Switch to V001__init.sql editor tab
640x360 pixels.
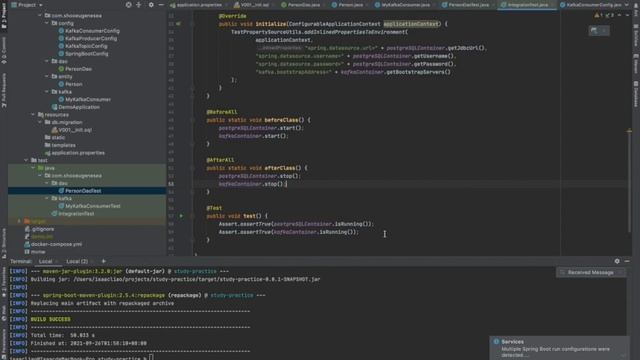(252, 5)
